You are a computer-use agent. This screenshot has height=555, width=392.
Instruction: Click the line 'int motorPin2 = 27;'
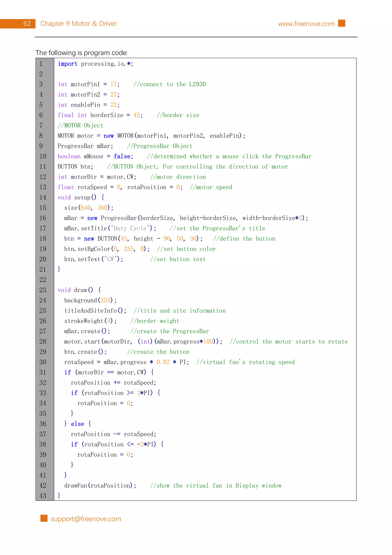pyautogui.click(x=89, y=95)
